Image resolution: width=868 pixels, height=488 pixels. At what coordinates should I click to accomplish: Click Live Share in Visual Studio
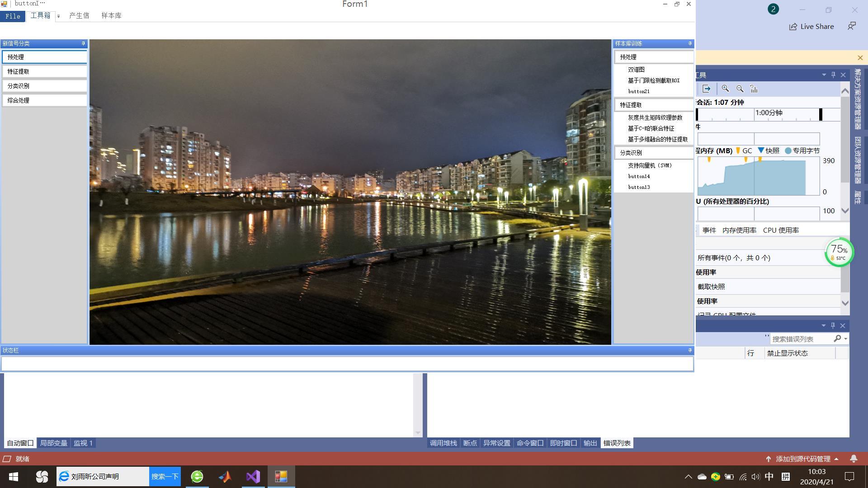click(811, 27)
